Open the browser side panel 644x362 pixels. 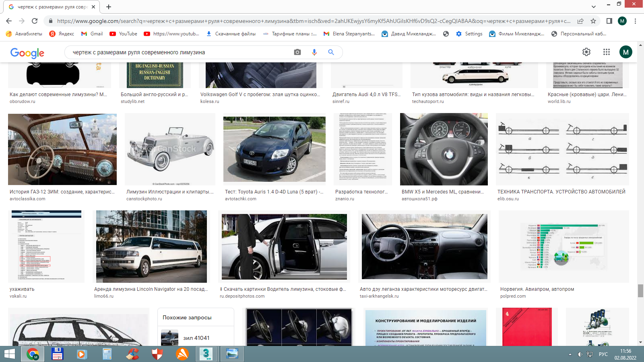(x=609, y=21)
